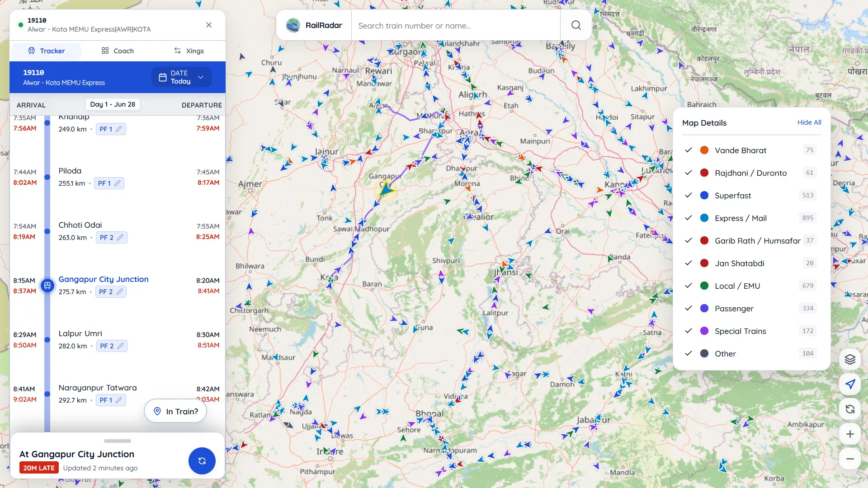Click the Superfast count 513
This screenshot has height=488, width=868.
tap(808, 195)
